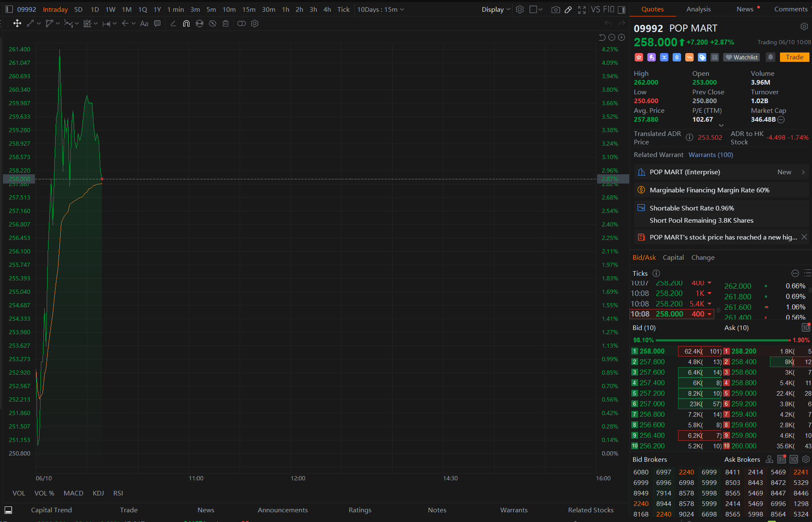The width and height of the screenshot is (812, 522).
Task: Open chart settings gear next to Display
Action: pyautogui.click(x=520, y=9)
